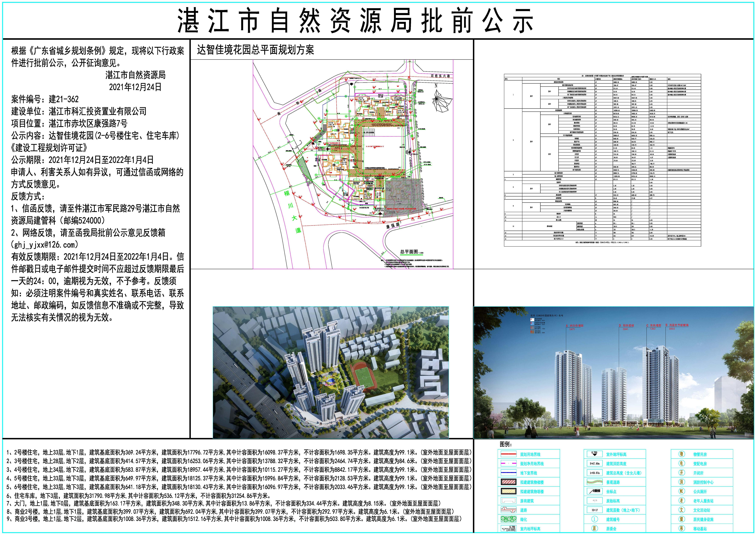Viewport: 756px width, 535px height.
Task: Click the 居委会 circled 居 legend icon
Action: pos(595,528)
